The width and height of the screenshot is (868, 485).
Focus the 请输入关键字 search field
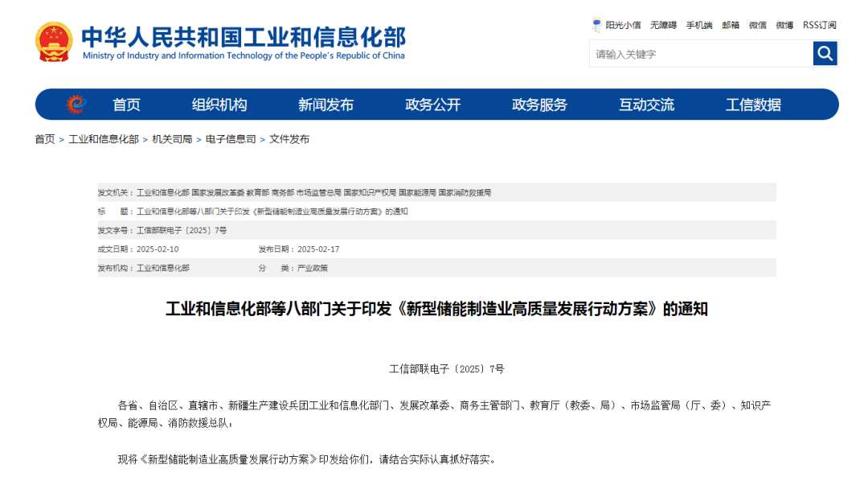pyautogui.click(x=702, y=54)
